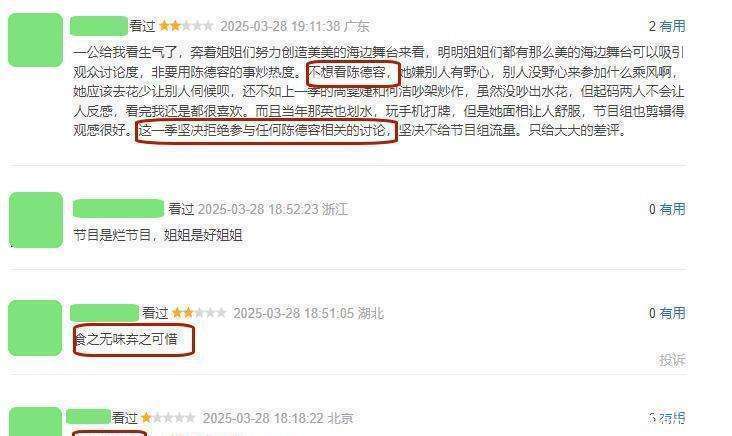
Task: Mark the 北京 review as 有用
Action: [672, 417]
